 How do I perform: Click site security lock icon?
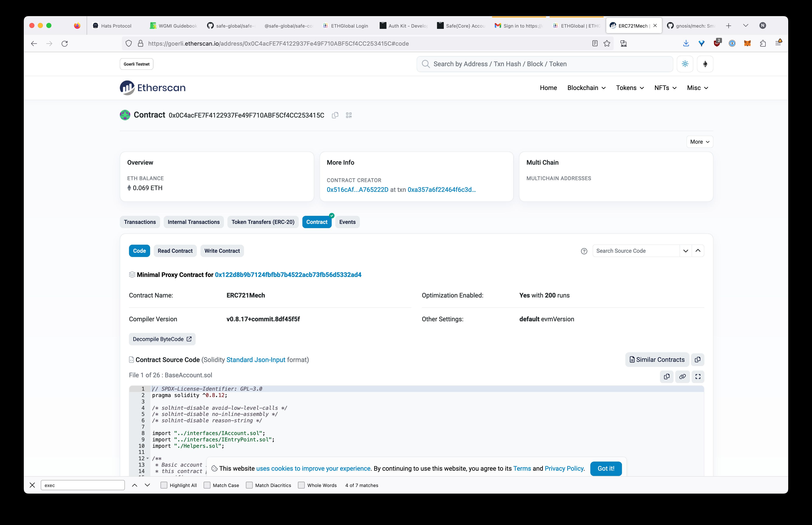click(141, 44)
